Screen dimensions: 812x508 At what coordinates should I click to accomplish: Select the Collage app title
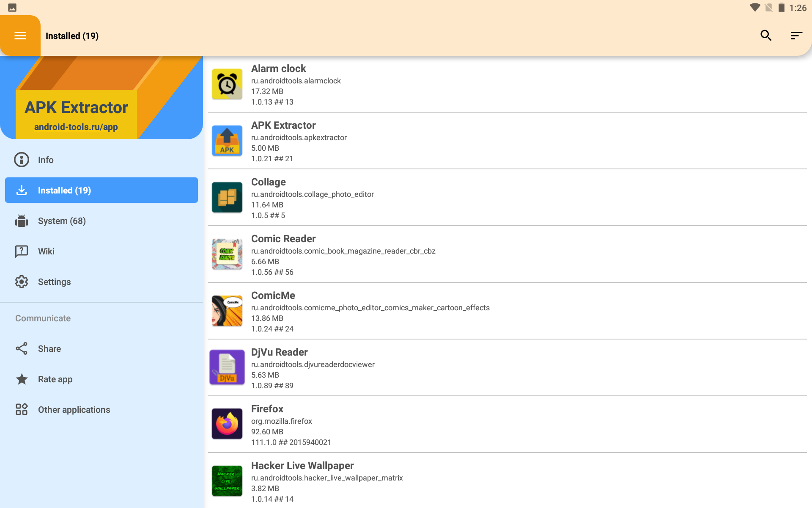[269, 182]
